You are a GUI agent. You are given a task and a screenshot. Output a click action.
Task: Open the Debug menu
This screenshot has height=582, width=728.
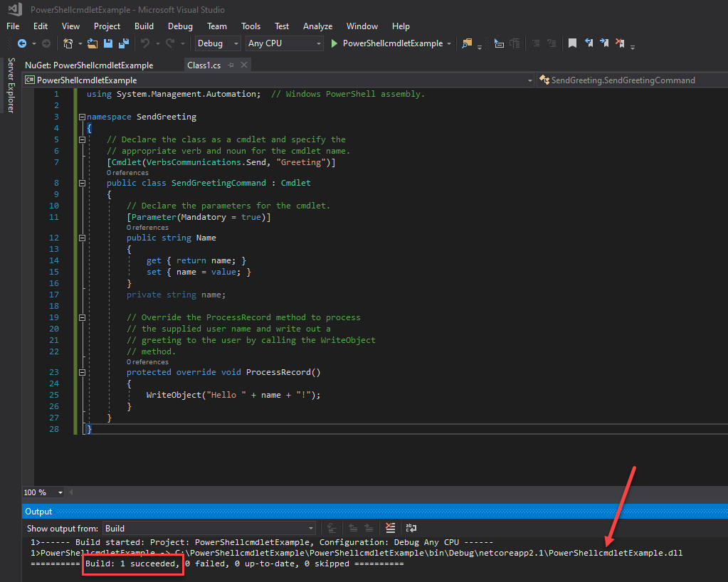[x=180, y=26]
